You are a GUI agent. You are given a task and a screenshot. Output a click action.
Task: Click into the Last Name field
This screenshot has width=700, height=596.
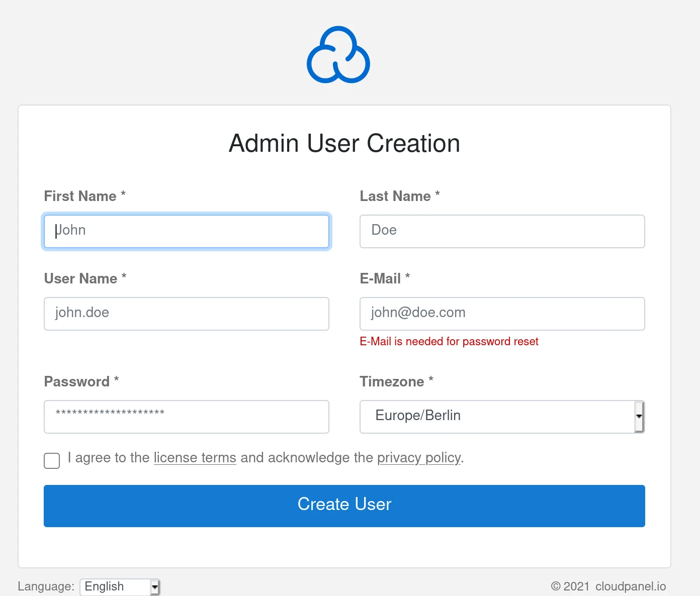(502, 231)
